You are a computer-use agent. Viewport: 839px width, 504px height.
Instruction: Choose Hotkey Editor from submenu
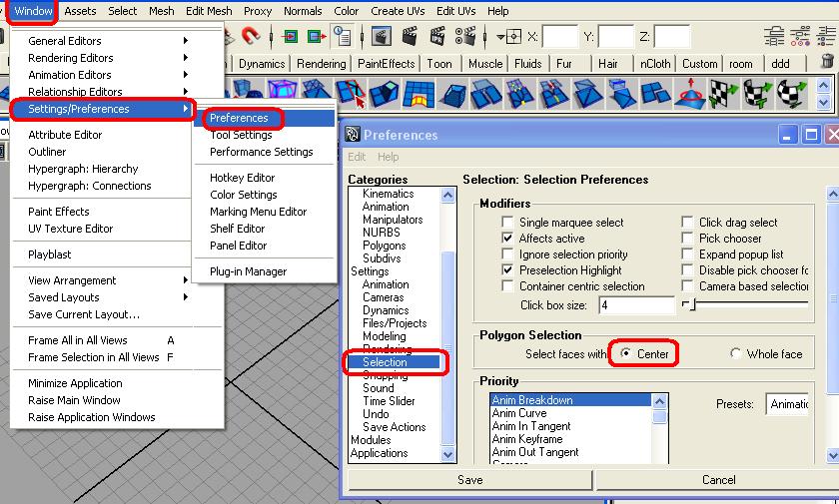click(243, 178)
